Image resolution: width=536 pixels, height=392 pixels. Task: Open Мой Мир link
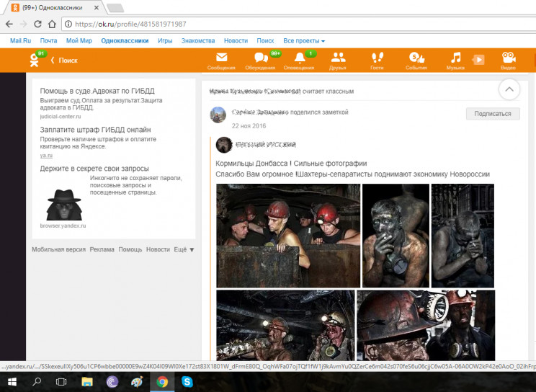coord(79,40)
